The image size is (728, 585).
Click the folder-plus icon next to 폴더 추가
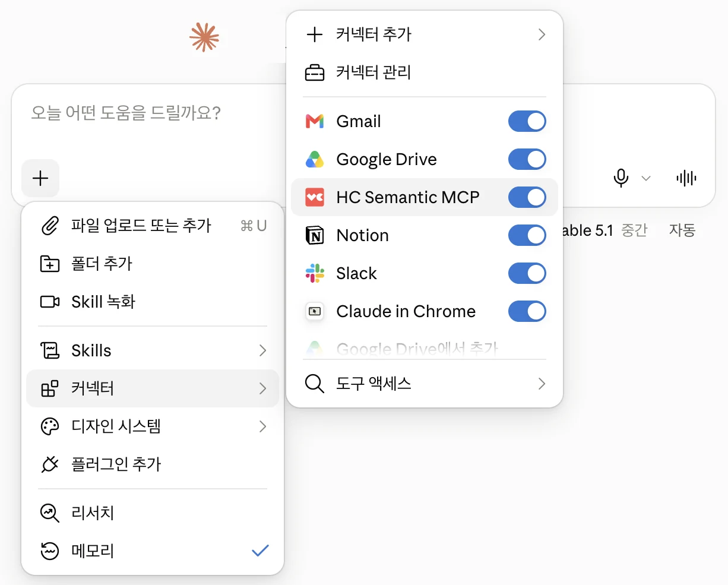(x=50, y=264)
